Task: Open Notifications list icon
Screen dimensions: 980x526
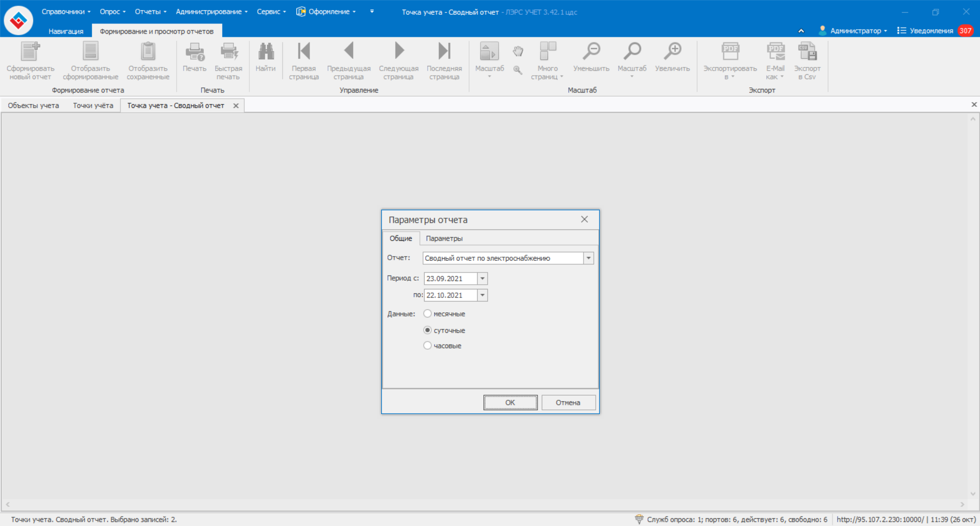Action: (902, 31)
